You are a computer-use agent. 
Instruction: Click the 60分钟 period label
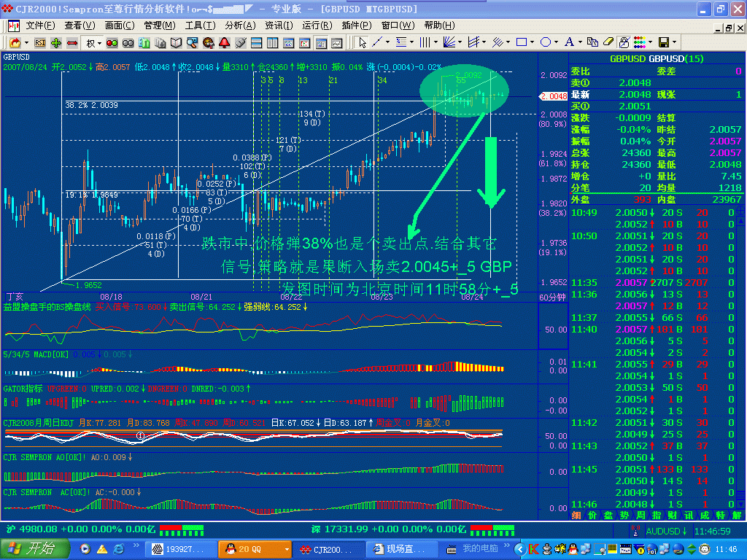(552, 297)
